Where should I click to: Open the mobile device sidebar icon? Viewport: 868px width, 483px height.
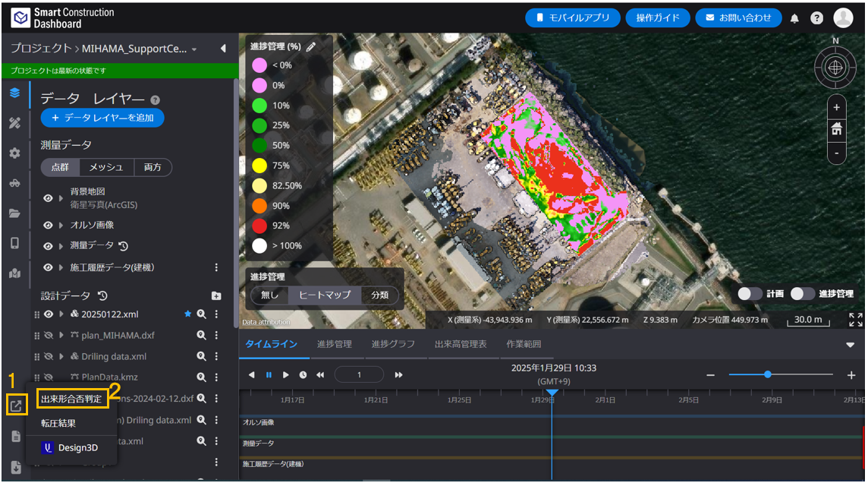(15, 243)
